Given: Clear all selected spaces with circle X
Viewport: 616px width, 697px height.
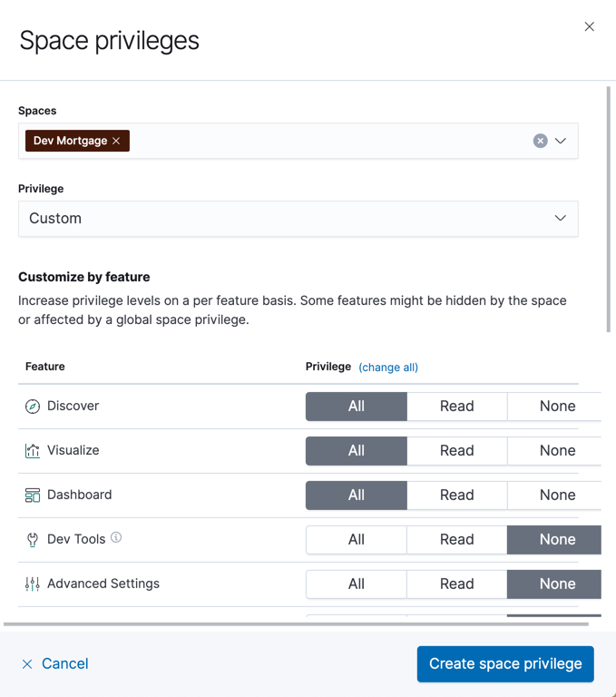Looking at the screenshot, I should 540,141.
